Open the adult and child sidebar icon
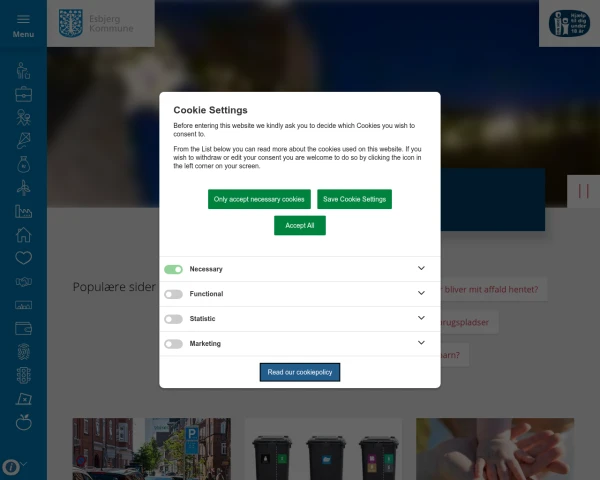The height and width of the screenshot is (480, 600). pyautogui.click(x=23, y=118)
